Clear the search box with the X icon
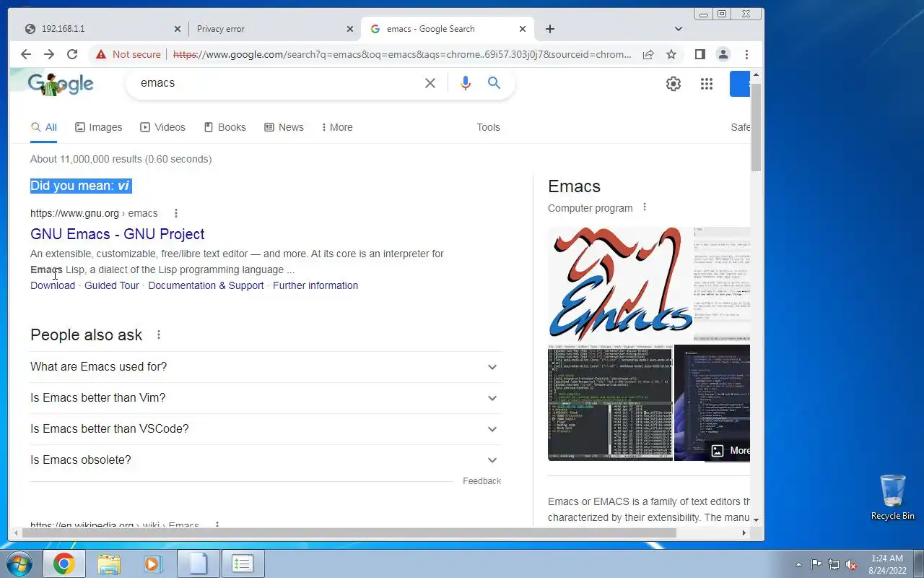This screenshot has height=578, width=924. [430, 83]
